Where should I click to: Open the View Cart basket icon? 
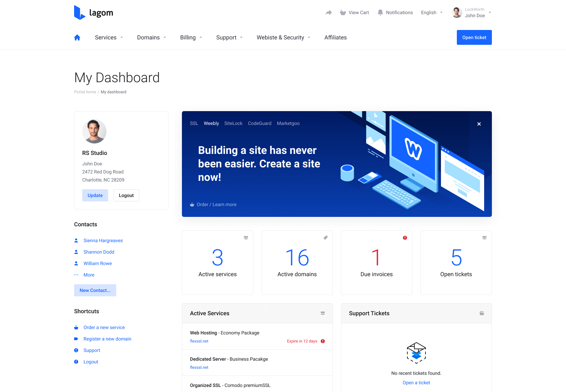click(343, 12)
